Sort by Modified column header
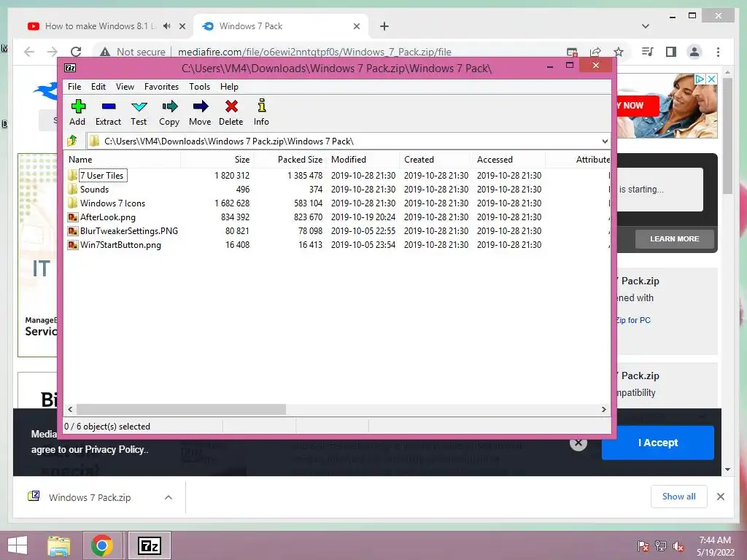747x560 pixels. [363, 160]
